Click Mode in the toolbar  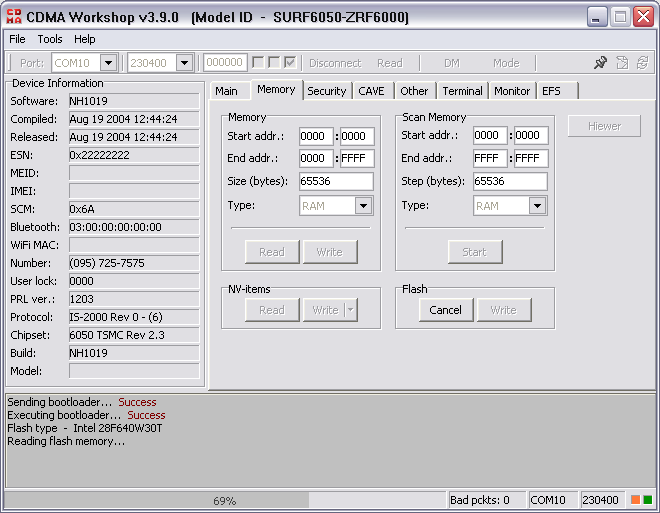(x=506, y=63)
